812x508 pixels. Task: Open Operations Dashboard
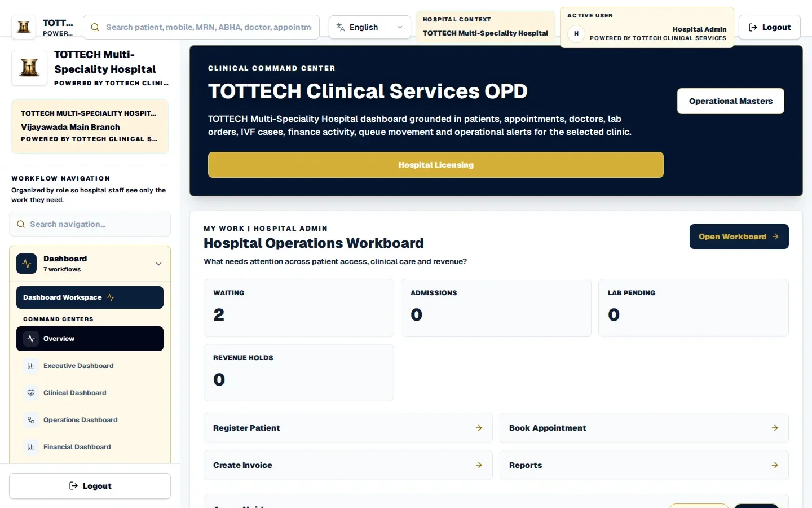90,420
